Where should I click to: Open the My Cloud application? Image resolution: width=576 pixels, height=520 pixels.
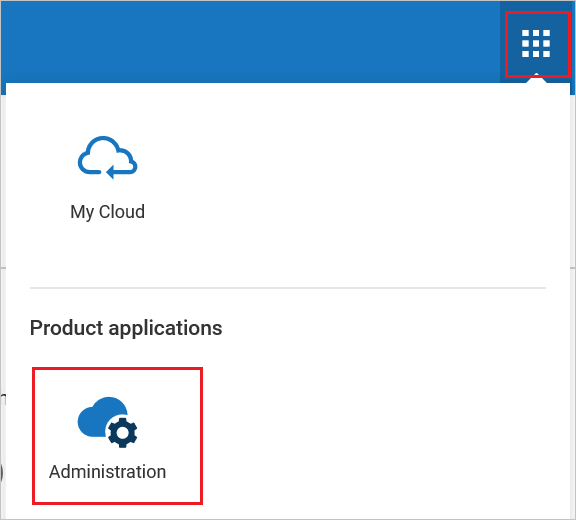click(x=107, y=179)
